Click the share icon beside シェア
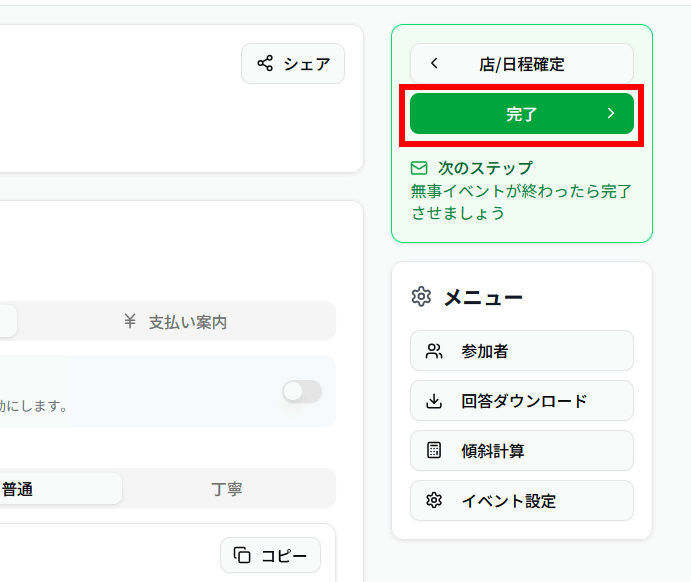 tap(265, 64)
